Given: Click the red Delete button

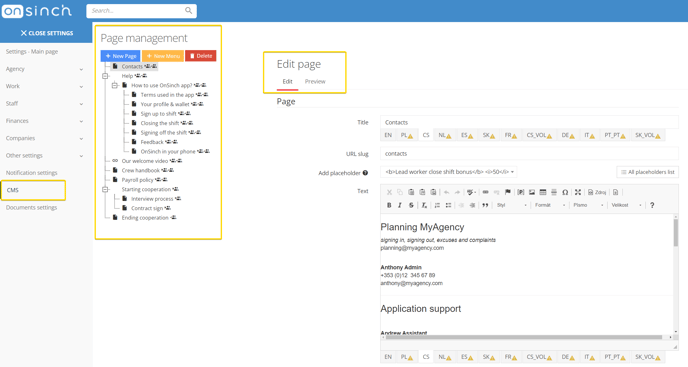Looking at the screenshot, I should (x=201, y=56).
